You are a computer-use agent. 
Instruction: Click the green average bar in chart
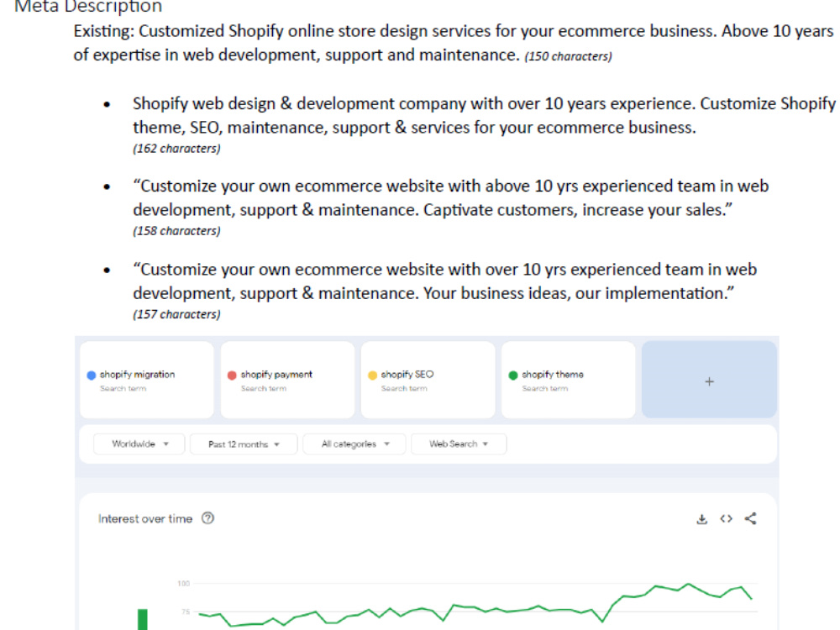pos(143,619)
